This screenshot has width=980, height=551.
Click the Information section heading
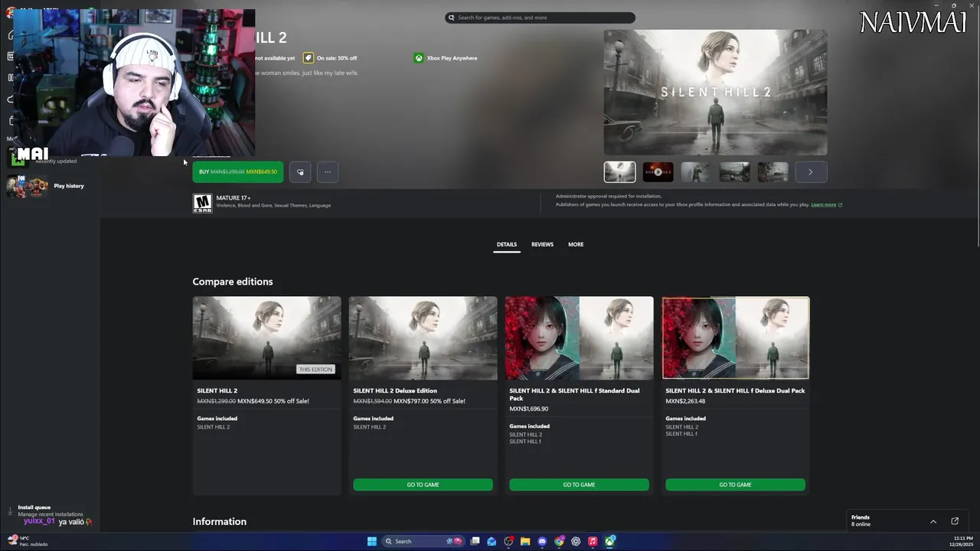pyautogui.click(x=220, y=521)
